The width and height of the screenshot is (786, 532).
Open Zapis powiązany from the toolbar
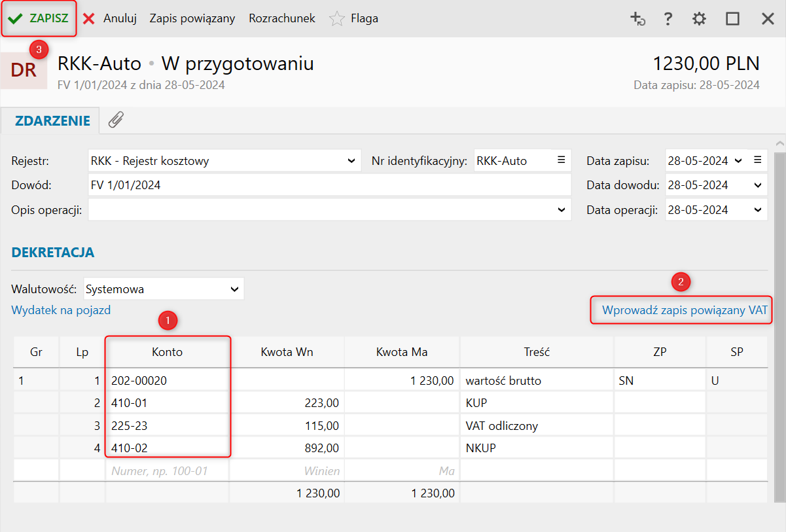click(192, 19)
